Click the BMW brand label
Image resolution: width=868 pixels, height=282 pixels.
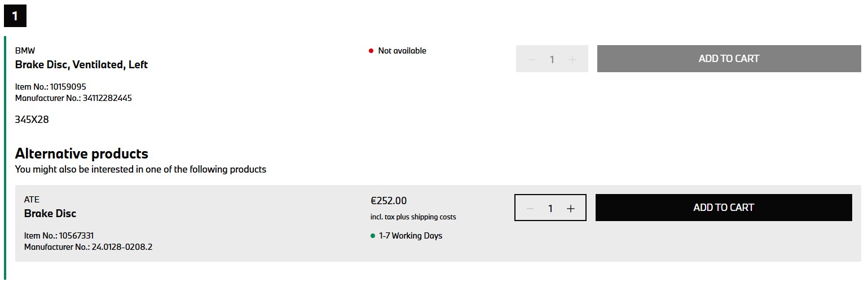click(25, 51)
